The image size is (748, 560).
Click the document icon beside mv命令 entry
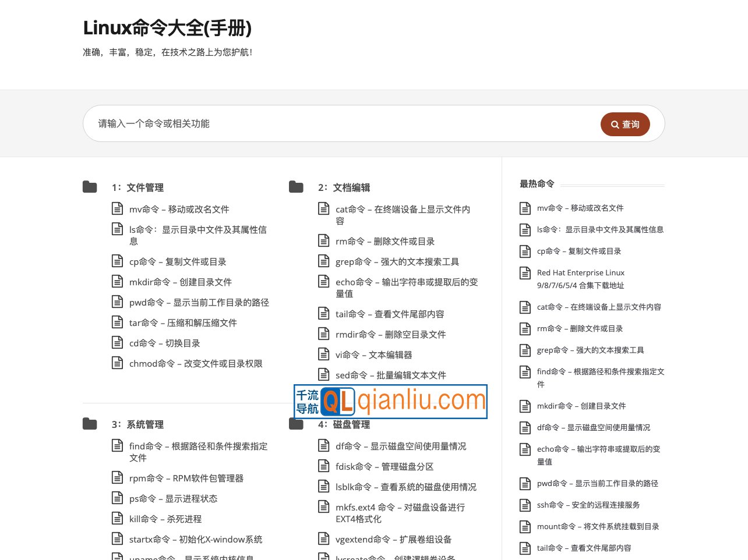[118, 208]
